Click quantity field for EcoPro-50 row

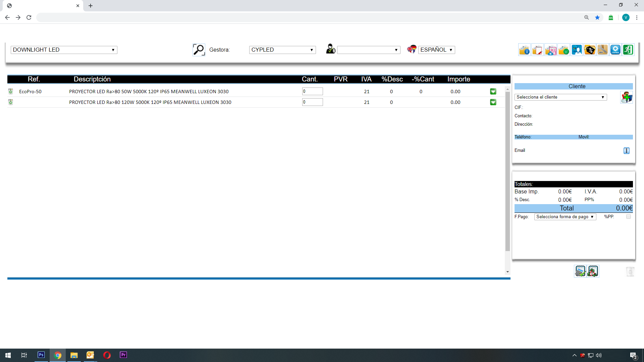click(312, 92)
